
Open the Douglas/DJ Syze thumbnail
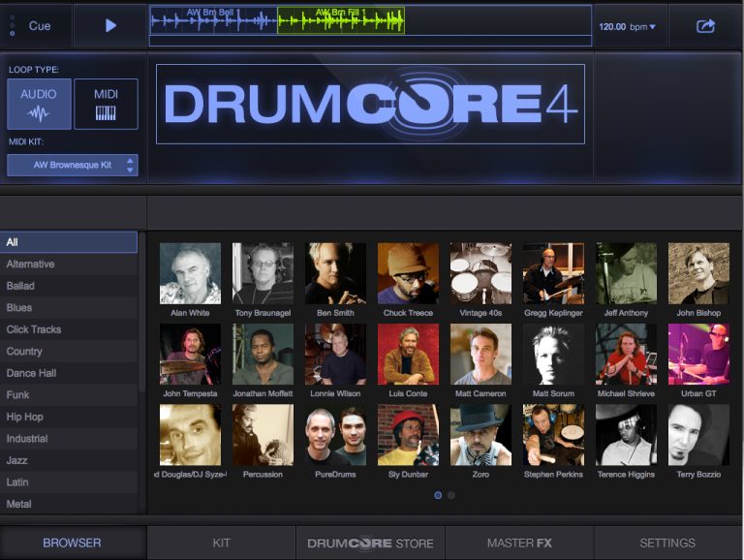click(190, 435)
